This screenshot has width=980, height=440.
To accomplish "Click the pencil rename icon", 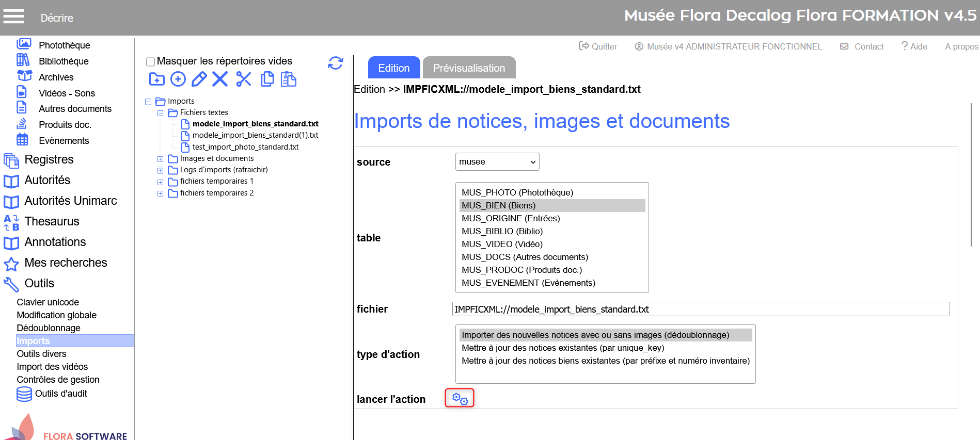I will coord(199,79).
